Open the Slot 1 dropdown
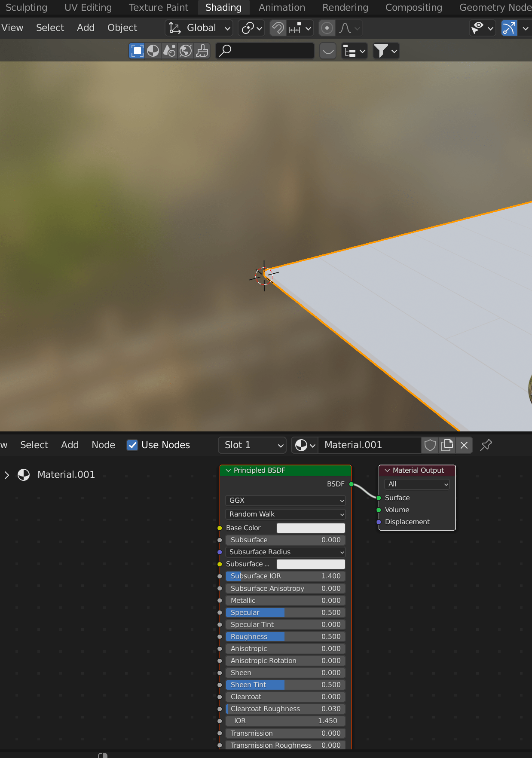This screenshot has height=758, width=532. [x=253, y=445]
